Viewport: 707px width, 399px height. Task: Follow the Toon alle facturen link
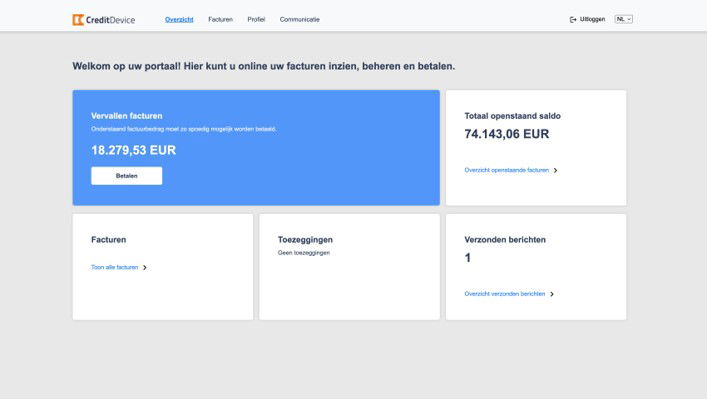point(115,267)
